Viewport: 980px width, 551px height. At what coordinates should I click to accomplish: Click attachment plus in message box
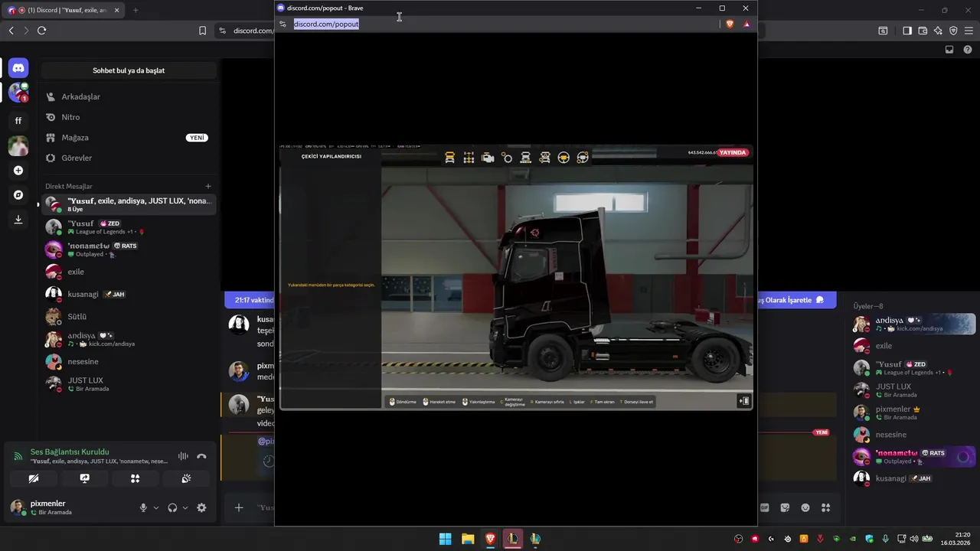[239, 507]
